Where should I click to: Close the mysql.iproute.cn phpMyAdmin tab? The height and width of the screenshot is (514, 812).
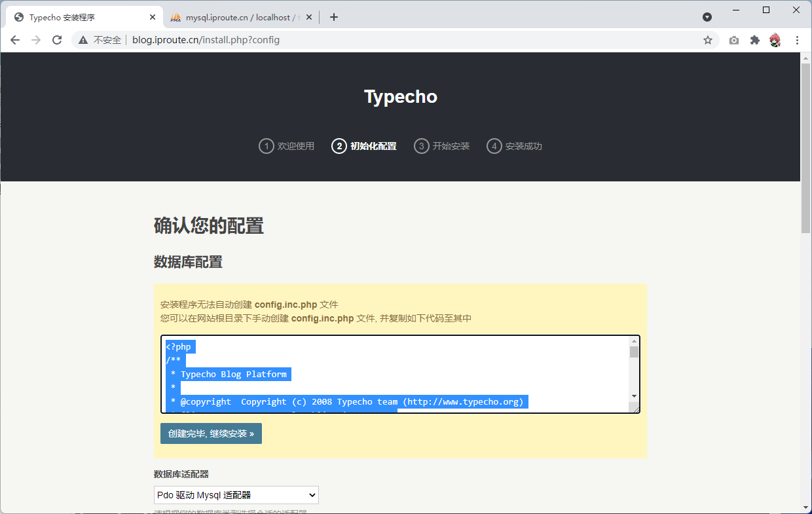tap(309, 17)
